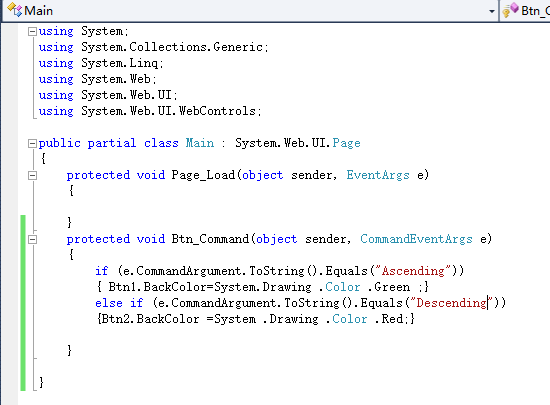Click System.Web.UI.WebControls using line
550x405 pixels.
coord(150,111)
